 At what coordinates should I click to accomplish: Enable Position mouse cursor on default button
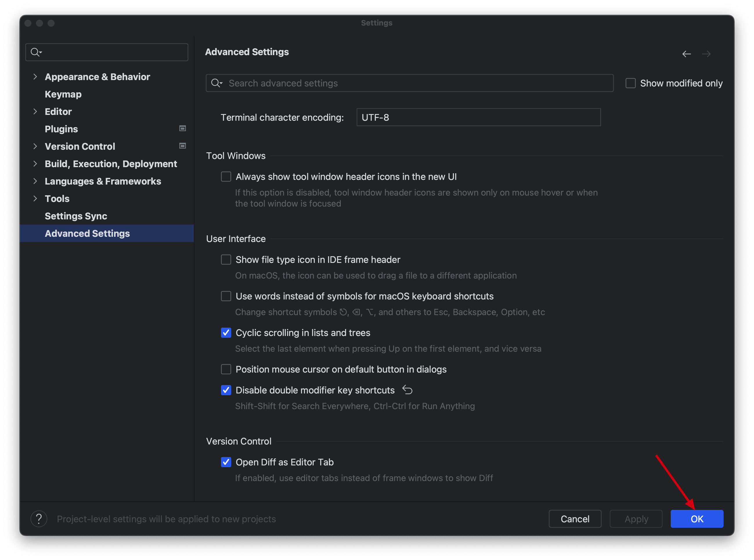coord(226,369)
